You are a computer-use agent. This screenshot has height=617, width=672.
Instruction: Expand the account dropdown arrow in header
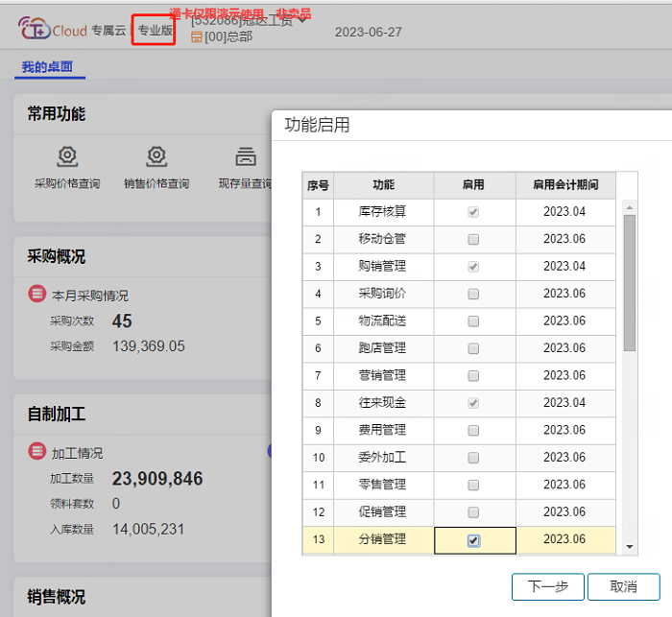point(302,20)
